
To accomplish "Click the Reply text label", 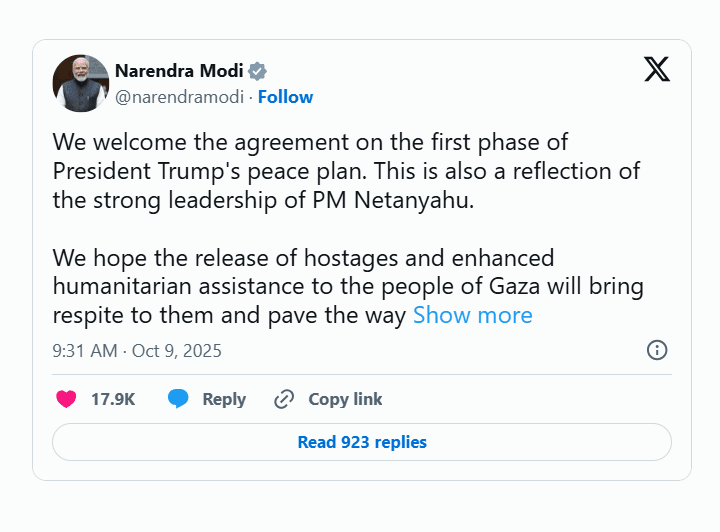I will pos(224,399).
